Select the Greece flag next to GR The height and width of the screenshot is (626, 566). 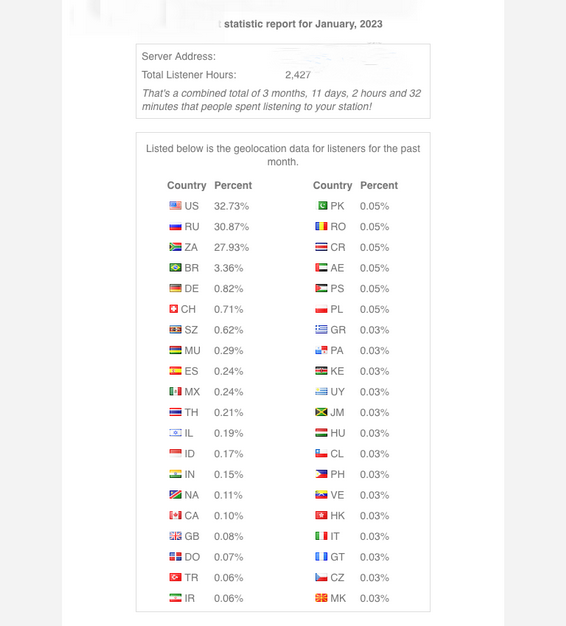pos(321,330)
